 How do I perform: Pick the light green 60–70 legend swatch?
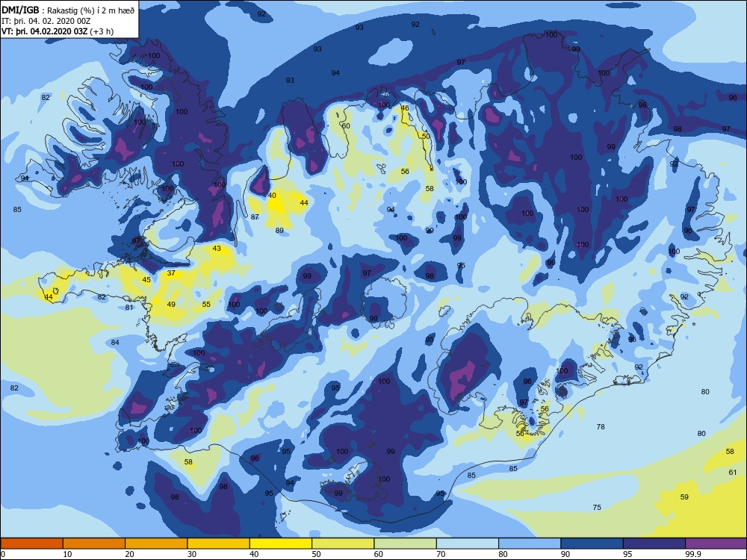tap(406, 544)
